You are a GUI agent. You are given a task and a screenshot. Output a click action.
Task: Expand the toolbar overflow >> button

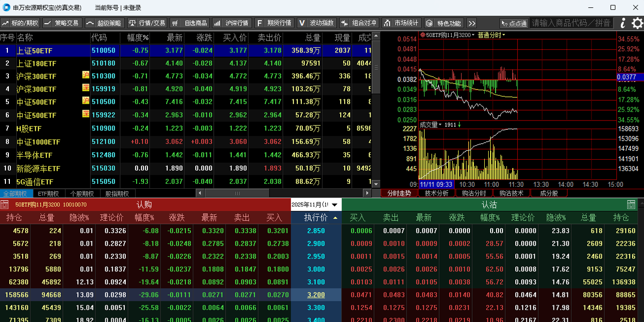(x=471, y=23)
